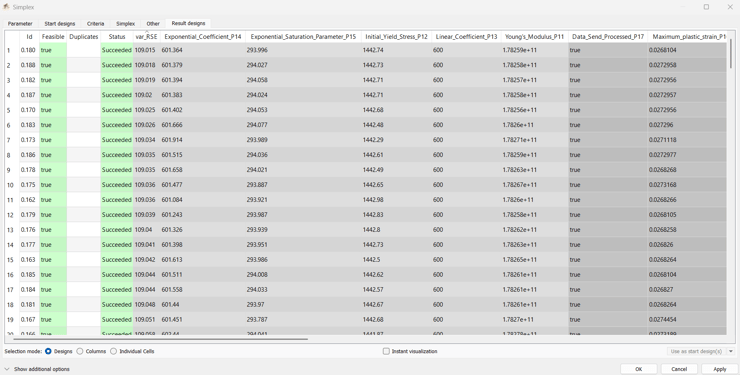
Task: Click the Young's_Modulus_P11 column header
Action: pos(534,37)
